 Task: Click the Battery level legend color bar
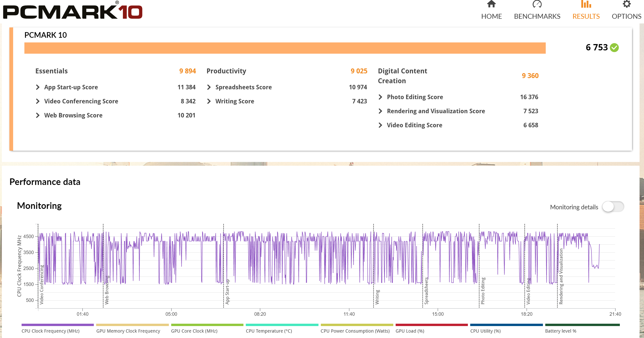(582, 325)
